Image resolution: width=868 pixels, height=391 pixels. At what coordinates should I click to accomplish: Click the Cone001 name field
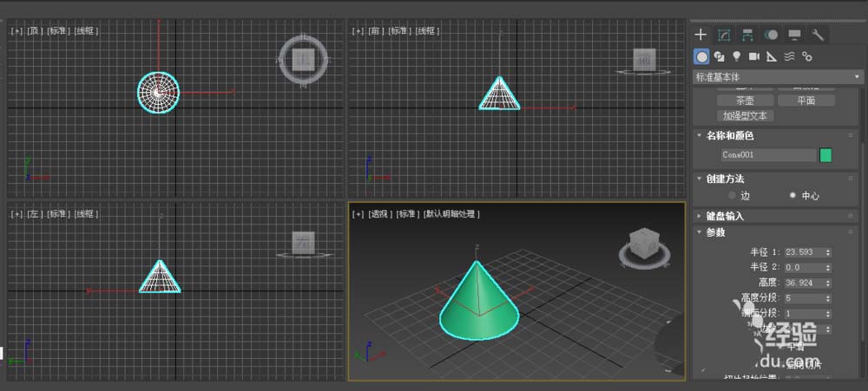[x=768, y=155]
